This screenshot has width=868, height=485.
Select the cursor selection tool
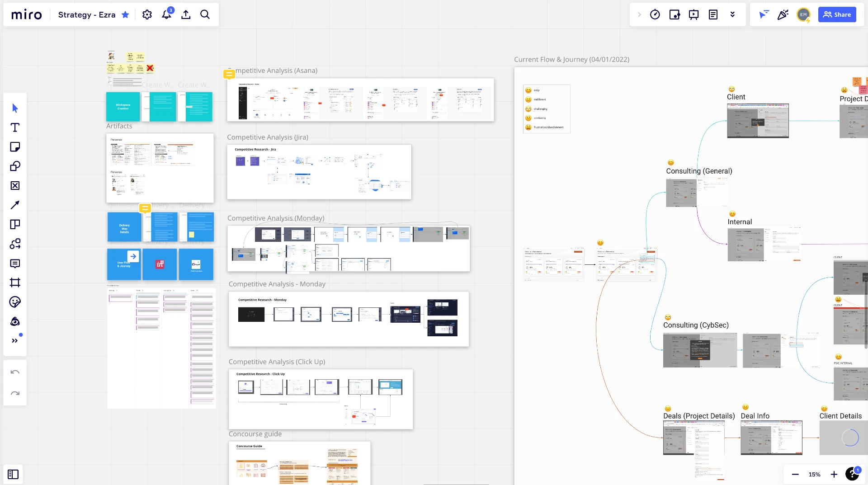coord(15,108)
